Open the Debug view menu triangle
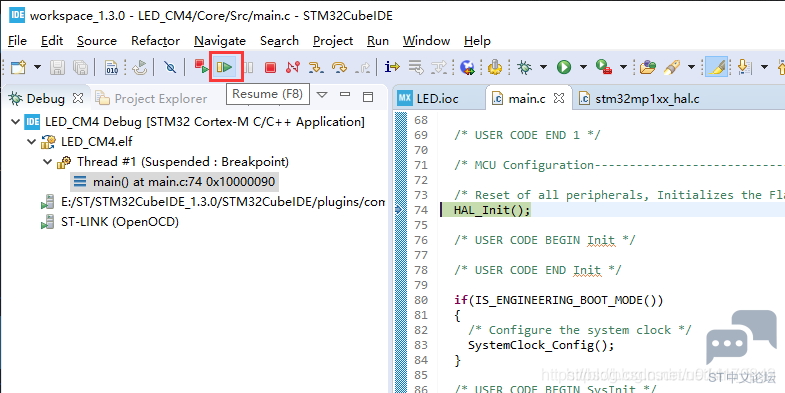The image size is (785, 393). (322, 95)
